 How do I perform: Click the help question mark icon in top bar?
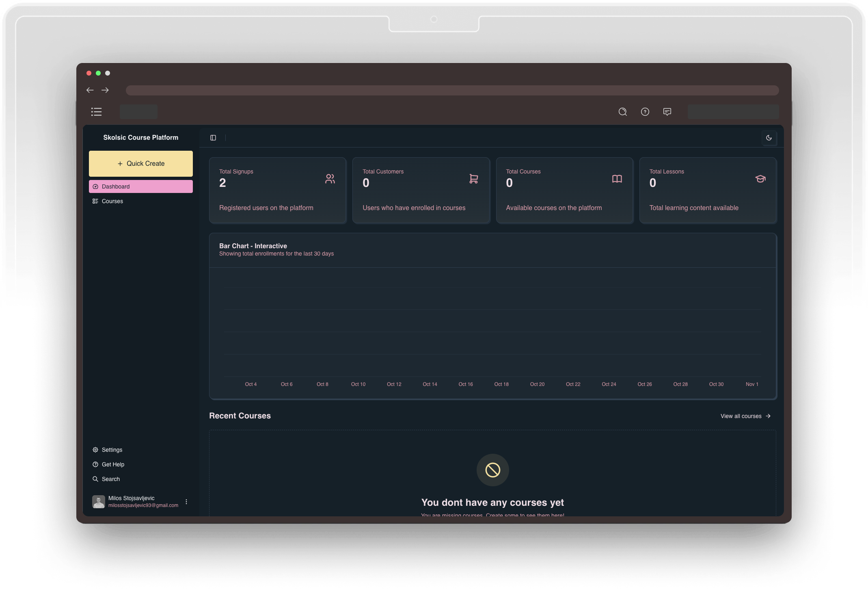click(x=645, y=112)
